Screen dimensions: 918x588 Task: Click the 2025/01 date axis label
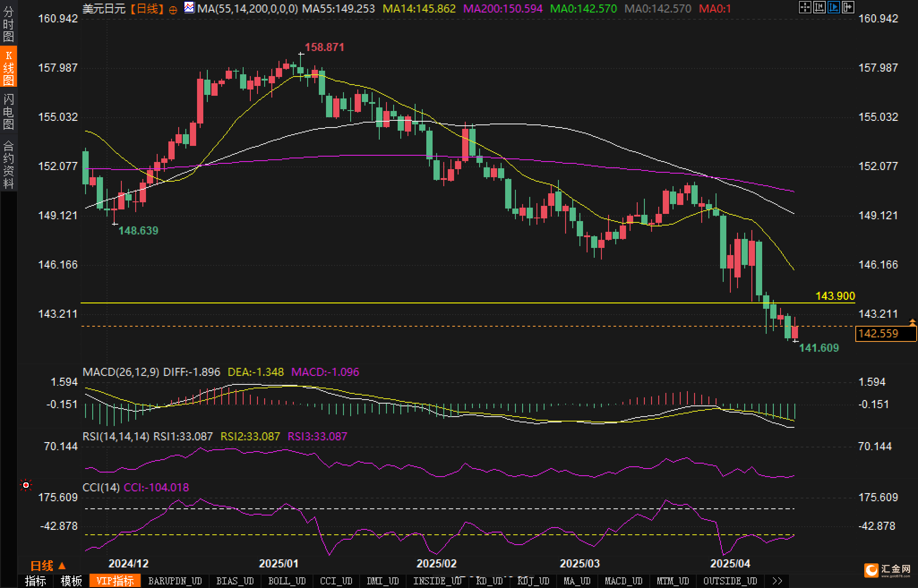point(279,563)
